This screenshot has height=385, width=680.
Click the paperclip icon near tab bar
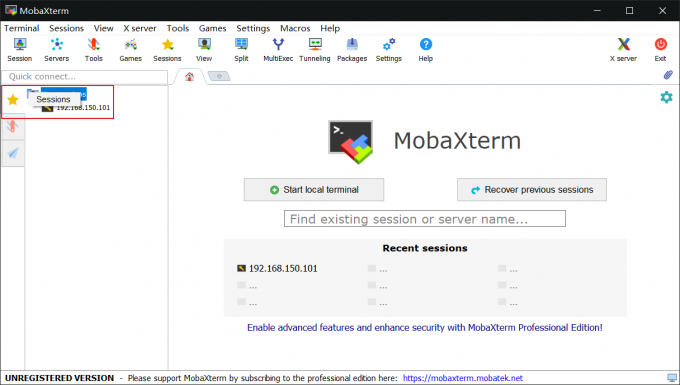click(x=668, y=75)
